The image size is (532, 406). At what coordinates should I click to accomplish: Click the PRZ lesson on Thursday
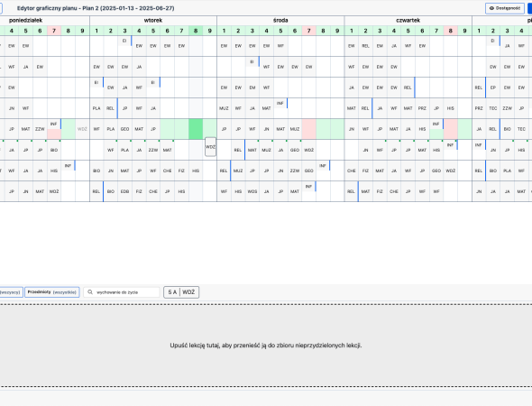tap(422, 108)
